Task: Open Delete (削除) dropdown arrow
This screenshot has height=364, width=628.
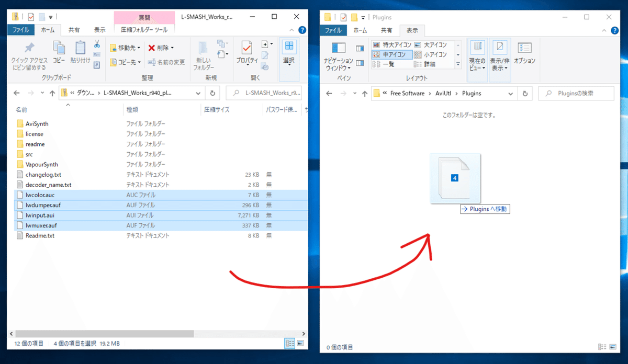Action: pos(172,48)
